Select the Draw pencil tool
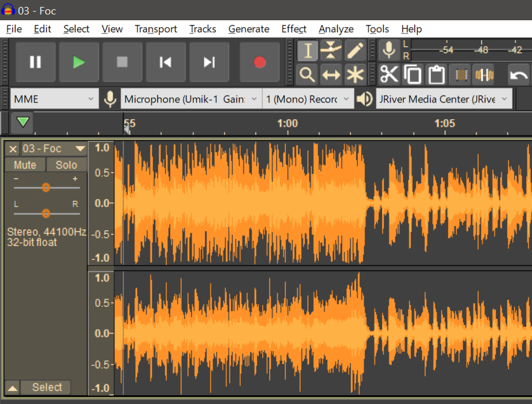The height and width of the screenshot is (404, 532). pos(355,50)
